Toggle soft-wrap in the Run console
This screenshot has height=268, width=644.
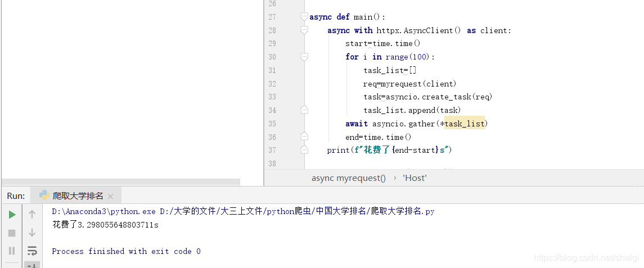(x=32, y=251)
